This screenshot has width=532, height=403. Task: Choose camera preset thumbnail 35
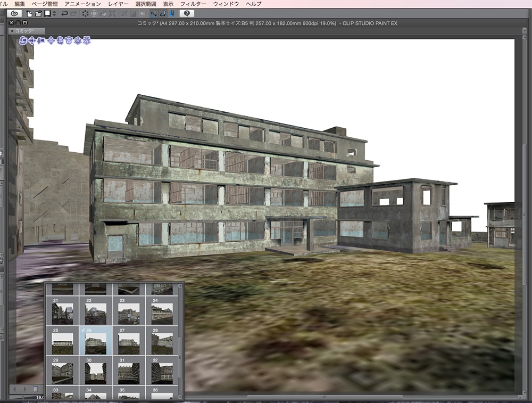coord(129,393)
